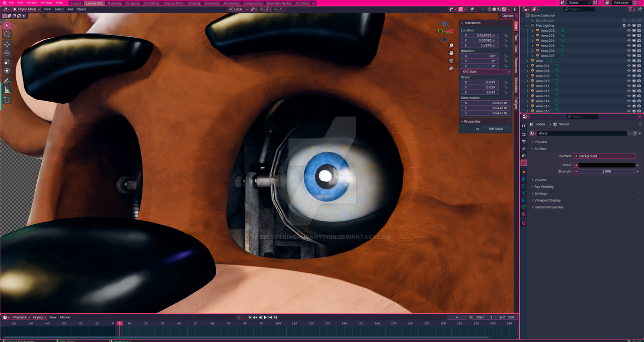
Task: Open the File menu
Action: (x=11, y=3)
